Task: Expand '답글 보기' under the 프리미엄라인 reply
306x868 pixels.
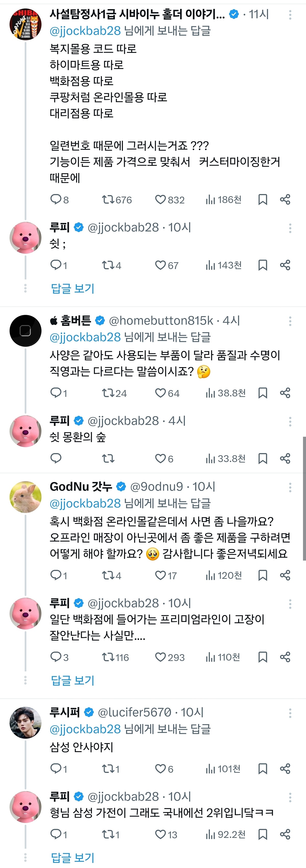Action: coord(72,680)
